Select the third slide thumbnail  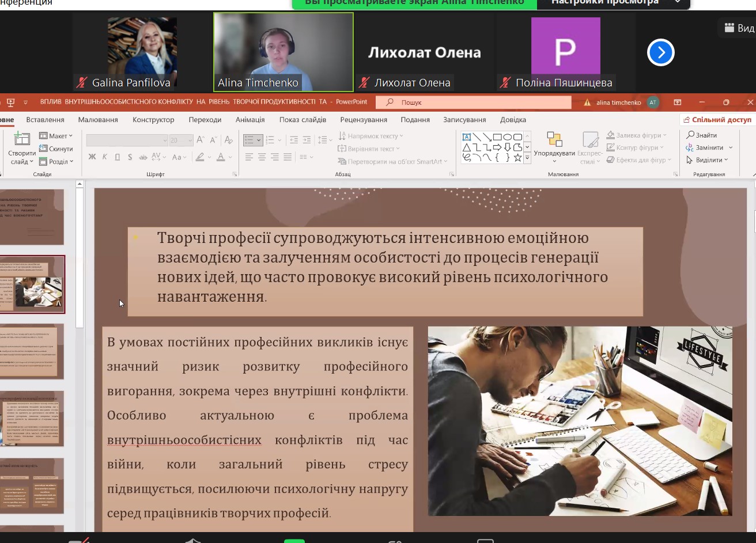coord(32,351)
